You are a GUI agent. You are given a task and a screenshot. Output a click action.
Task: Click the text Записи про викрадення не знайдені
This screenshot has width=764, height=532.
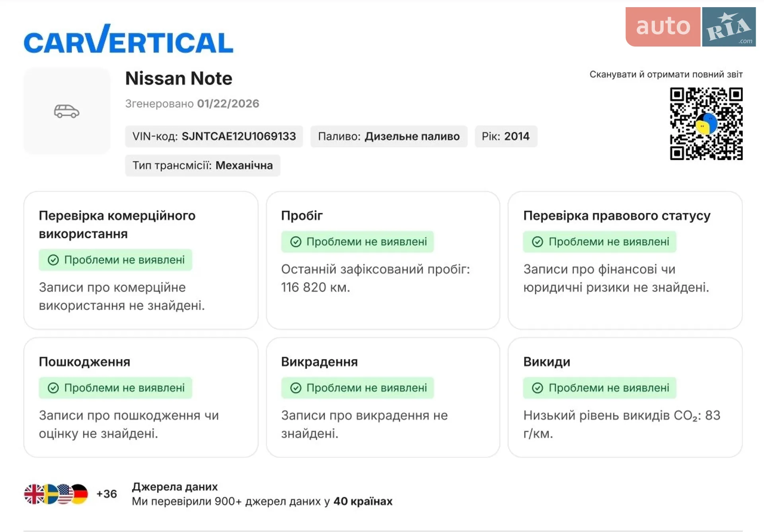click(x=364, y=424)
